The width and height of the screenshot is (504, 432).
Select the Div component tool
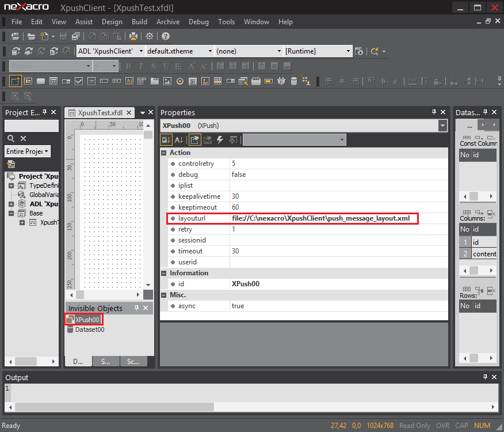[x=28, y=81]
